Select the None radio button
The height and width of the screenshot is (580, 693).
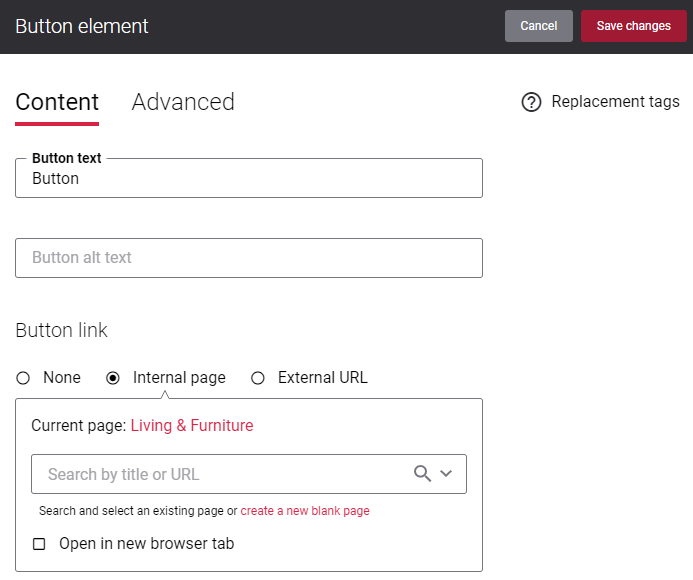(x=23, y=378)
